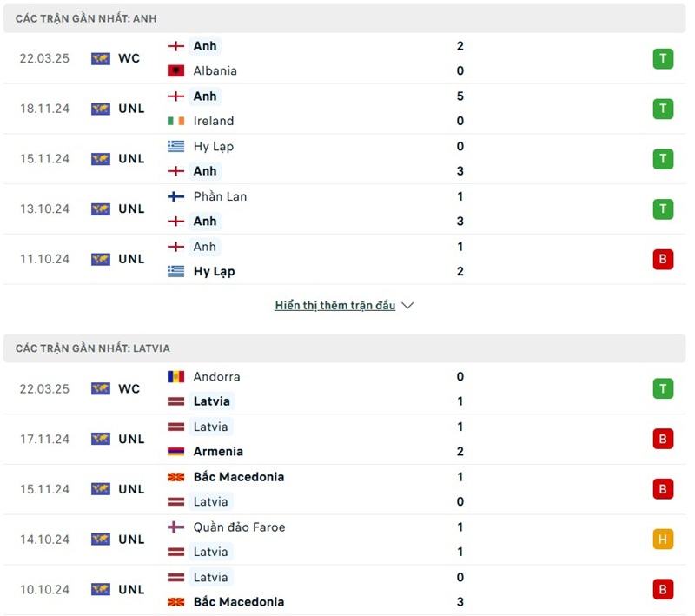Select the "Các trận gần nhất: Anh" header
Screen dimensions: 695x616
coord(86,18)
